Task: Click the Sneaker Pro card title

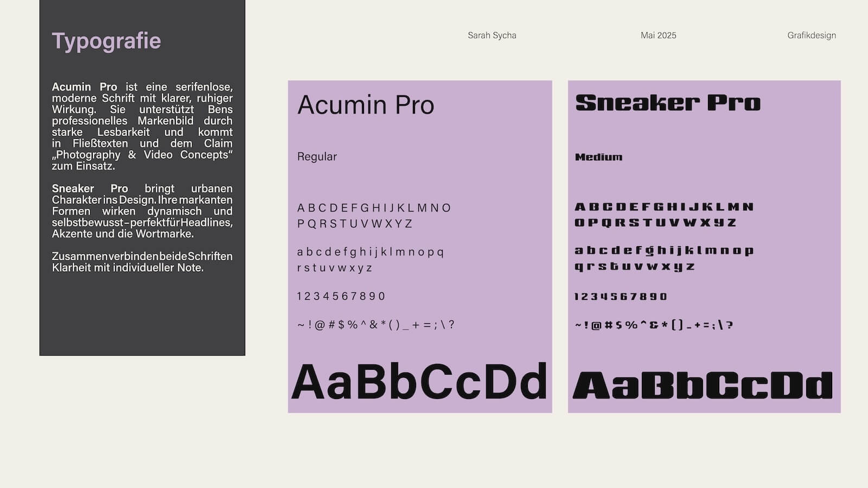Action: (668, 102)
